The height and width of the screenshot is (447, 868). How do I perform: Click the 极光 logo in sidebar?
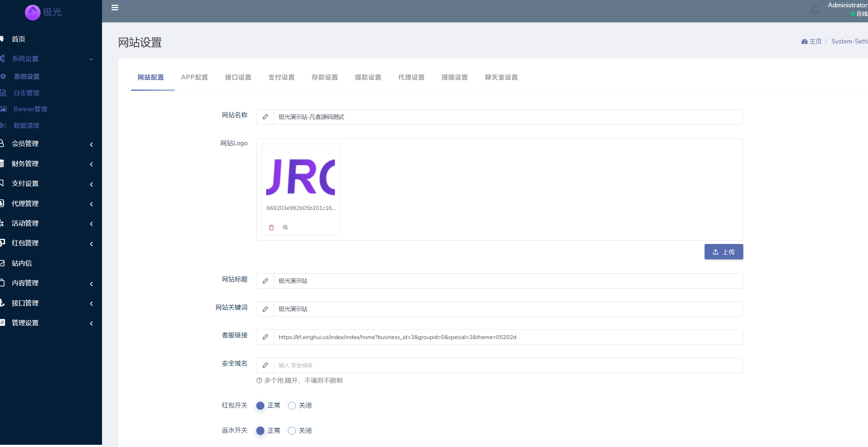click(44, 12)
